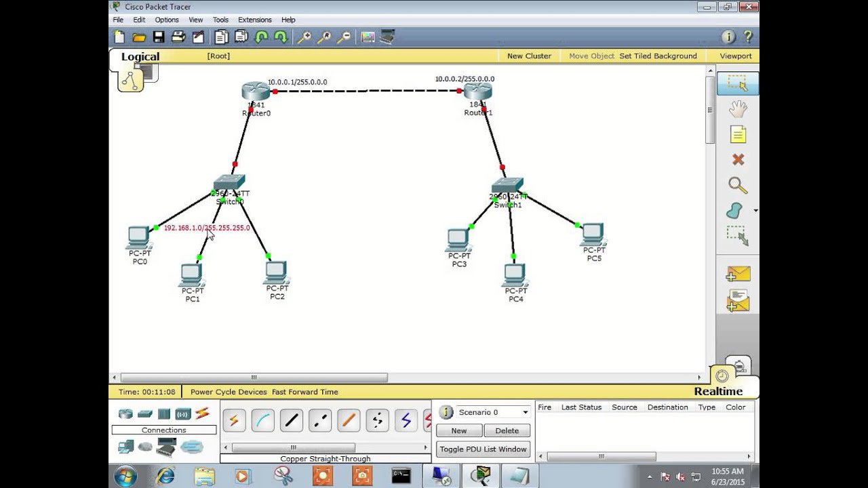Pick Automatically Choose Connection Type cable
The height and width of the screenshot is (488, 868).
click(234, 420)
